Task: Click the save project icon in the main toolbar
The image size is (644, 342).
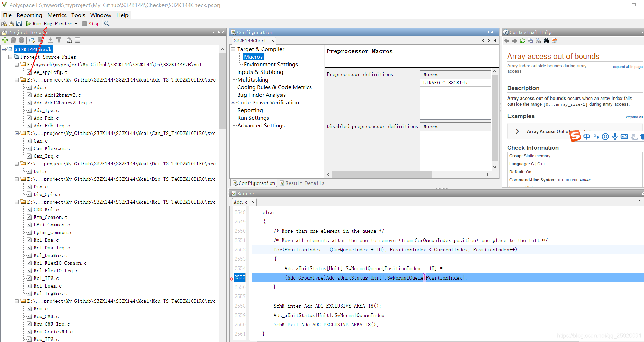Action: [x=19, y=24]
